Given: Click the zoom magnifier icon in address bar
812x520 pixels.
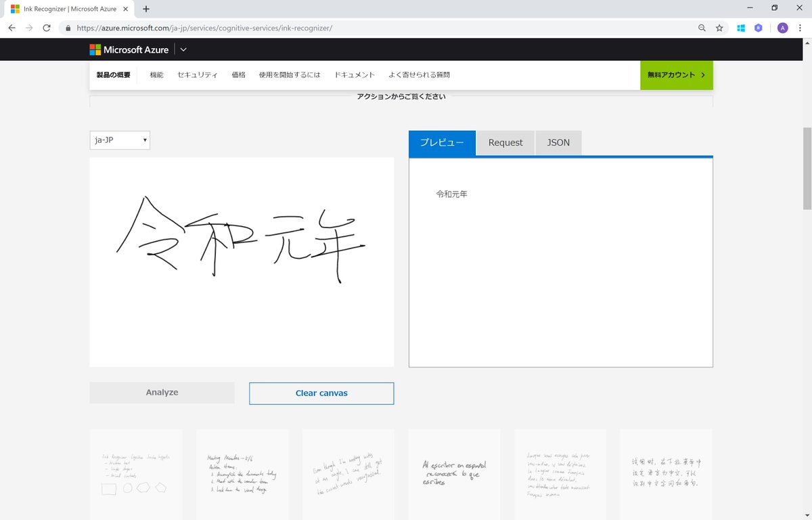Looking at the screenshot, I should tap(702, 28).
